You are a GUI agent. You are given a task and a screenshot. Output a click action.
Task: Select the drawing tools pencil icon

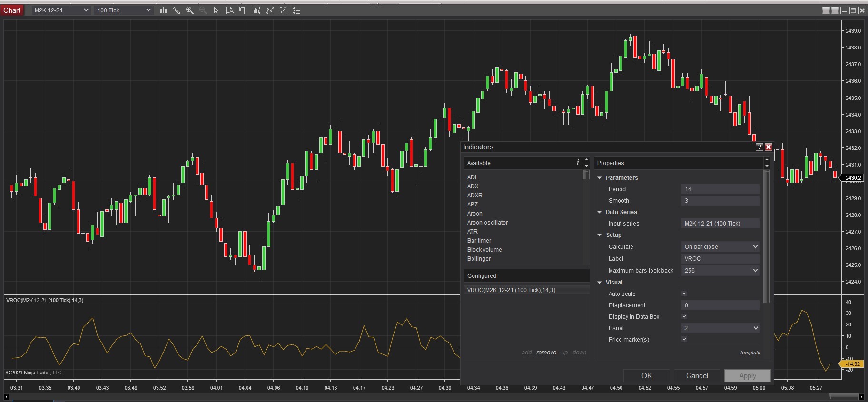click(177, 10)
